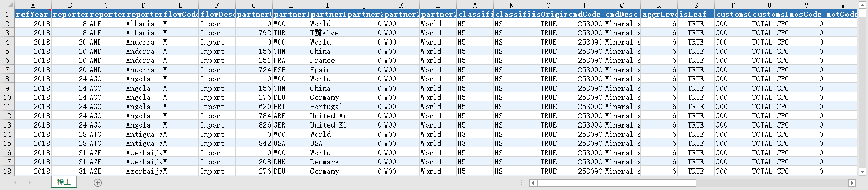Viewport: 868px width, 190px height.
Task: Switch to the 稀土 sheet tab
Action: coord(64,182)
